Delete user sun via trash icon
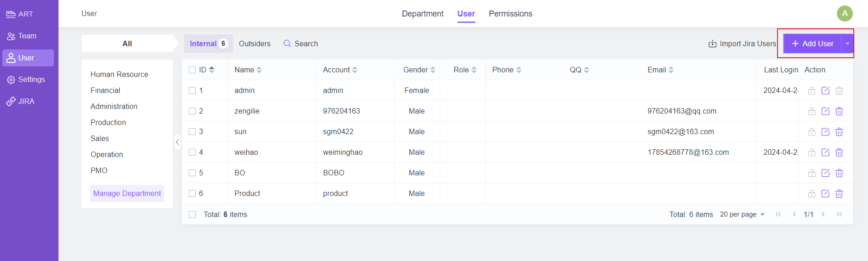Image resolution: width=868 pixels, height=261 pixels. coord(839,132)
